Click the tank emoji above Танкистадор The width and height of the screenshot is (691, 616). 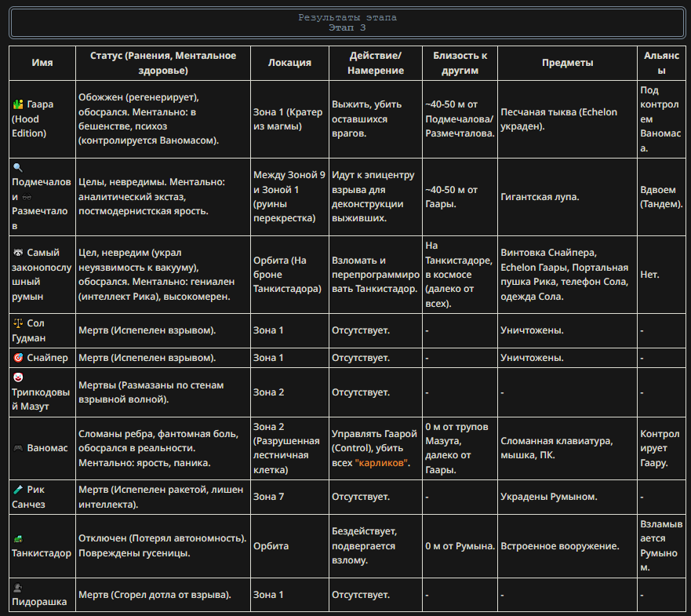tap(18, 538)
